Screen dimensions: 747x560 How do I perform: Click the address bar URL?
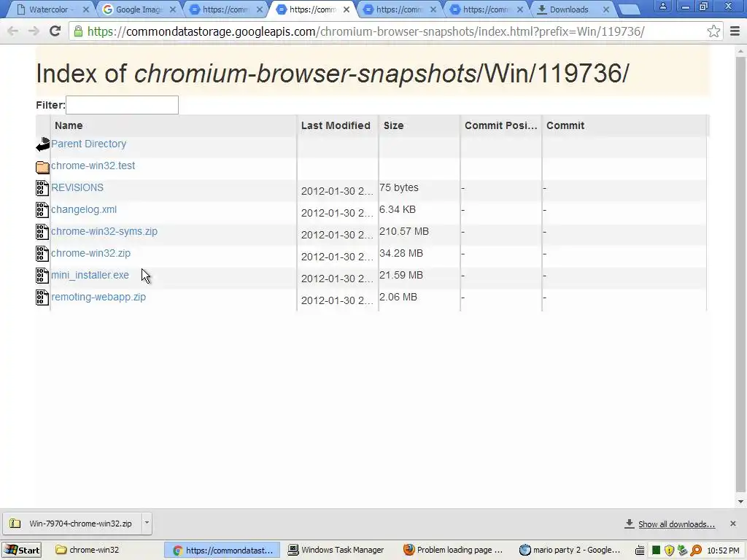(x=366, y=31)
